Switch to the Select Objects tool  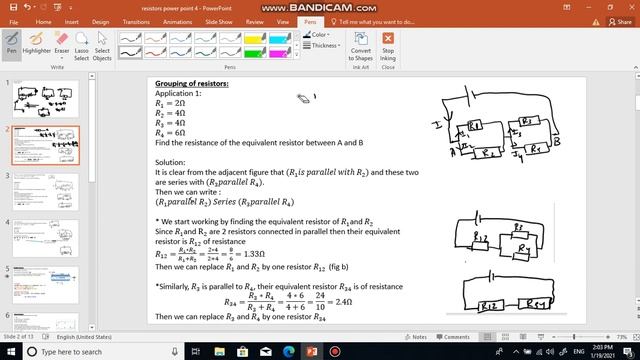[102, 46]
